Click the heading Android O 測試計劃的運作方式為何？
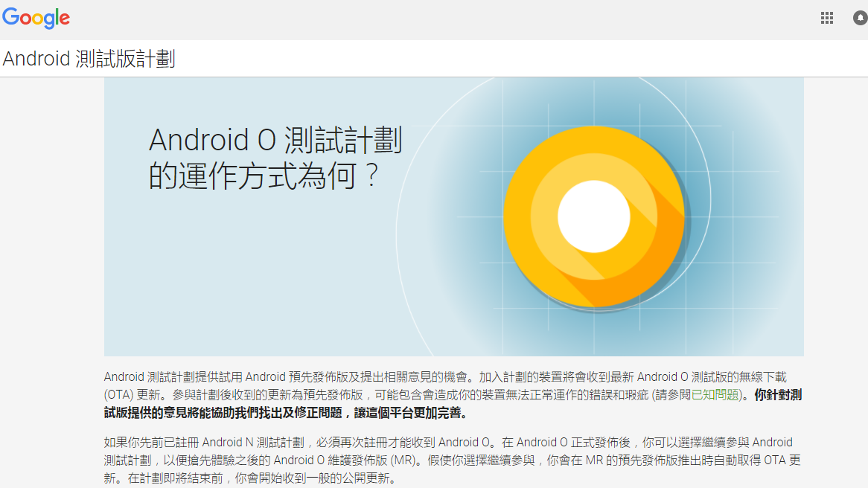The image size is (868, 488). pyautogui.click(x=275, y=158)
